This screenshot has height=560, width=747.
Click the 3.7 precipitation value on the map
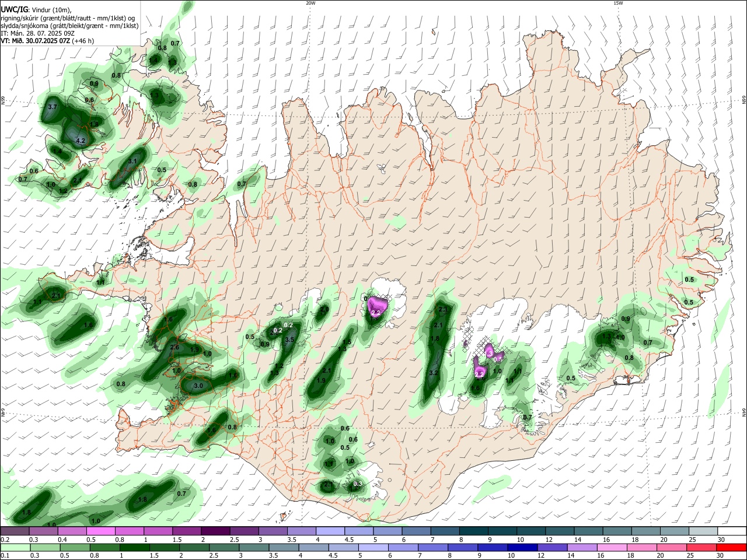pos(52,107)
